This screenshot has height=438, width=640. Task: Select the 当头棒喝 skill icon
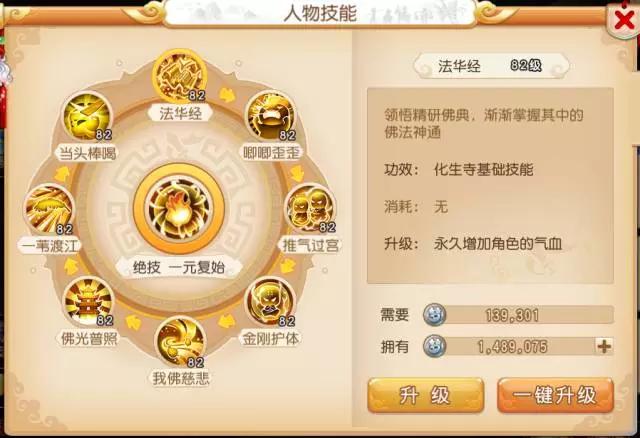click(x=87, y=116)
